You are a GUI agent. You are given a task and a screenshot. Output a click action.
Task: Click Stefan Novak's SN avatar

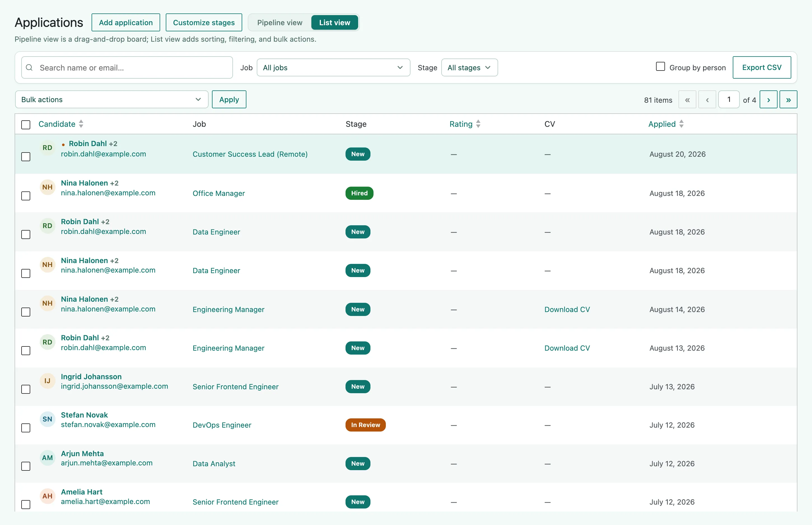pyautogui.click(x=47, y=419)
